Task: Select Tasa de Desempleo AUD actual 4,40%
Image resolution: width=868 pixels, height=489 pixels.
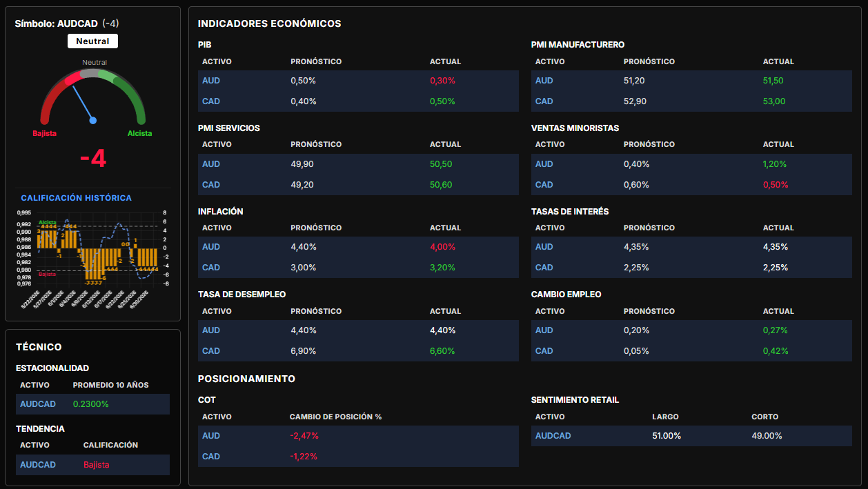Action: tap(442, 330)
